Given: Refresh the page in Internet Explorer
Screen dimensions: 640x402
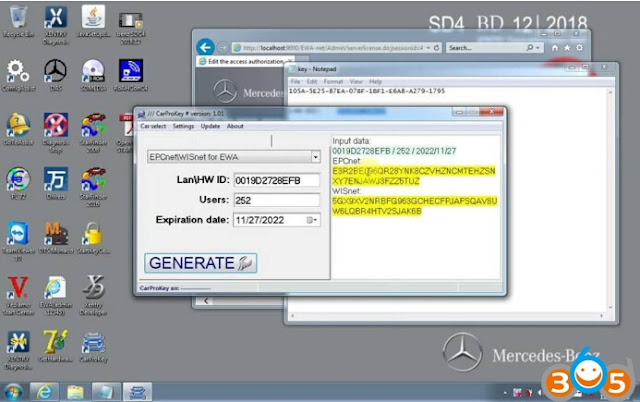Looking at the screenshot, I should point(436,48).
